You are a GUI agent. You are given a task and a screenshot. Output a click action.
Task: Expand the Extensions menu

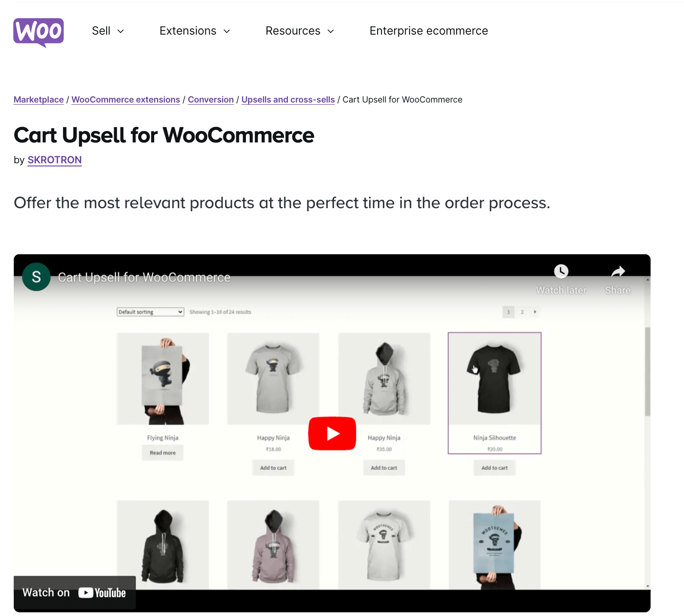(195, 31)
